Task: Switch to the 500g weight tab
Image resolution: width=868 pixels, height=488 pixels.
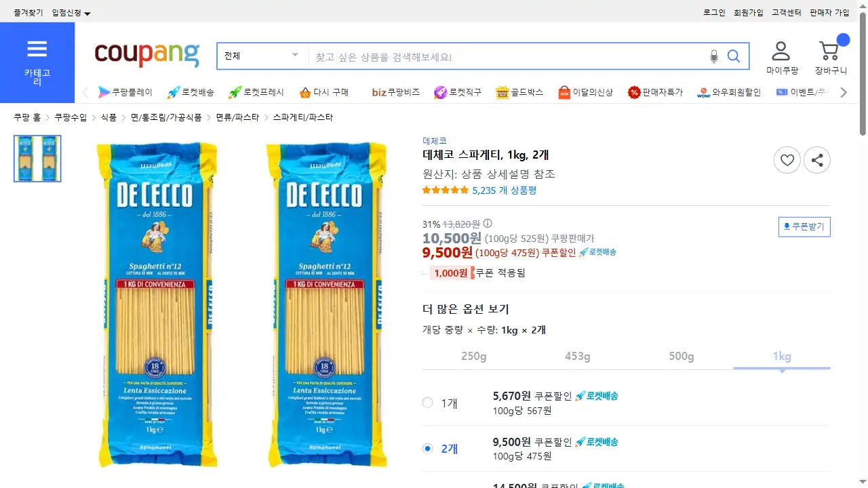Action: [x=682, y=357]
